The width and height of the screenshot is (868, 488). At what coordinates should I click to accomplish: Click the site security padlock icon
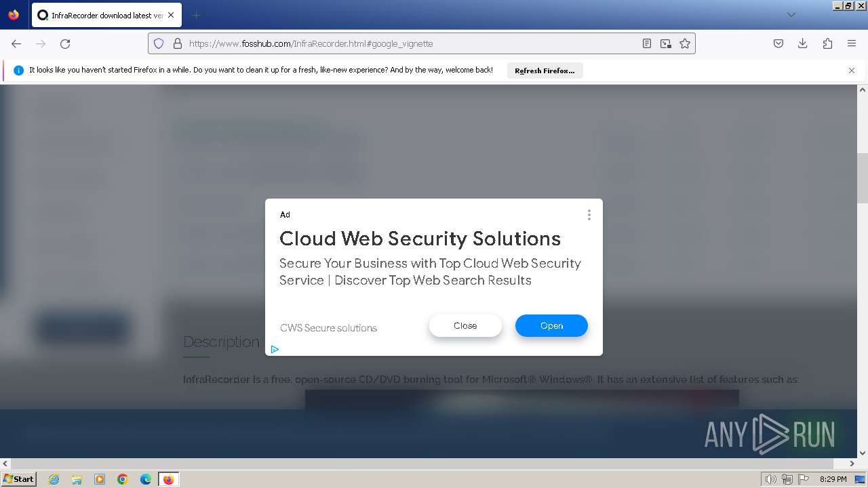(178, 43)
